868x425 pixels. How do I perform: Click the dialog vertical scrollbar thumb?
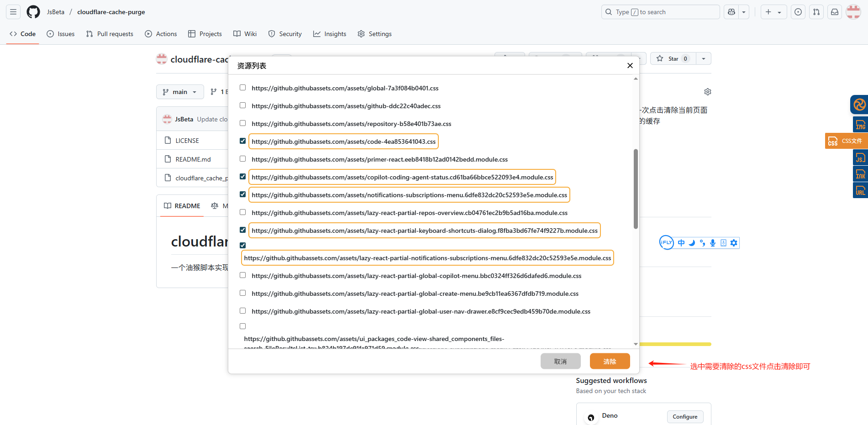[636, 189]
